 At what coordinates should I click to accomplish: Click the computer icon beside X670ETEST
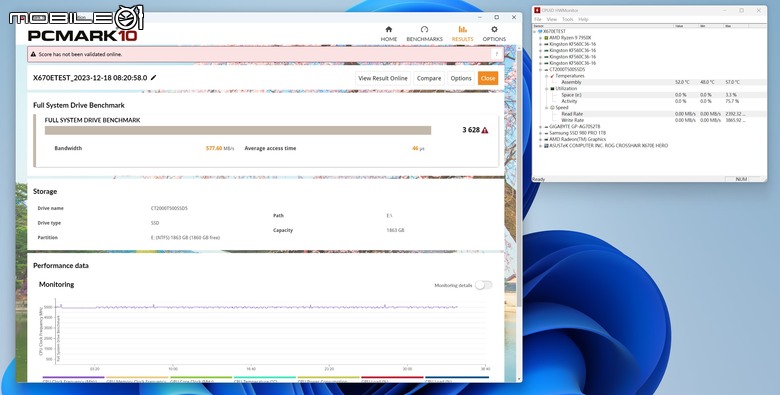click(x=540, y=31)
